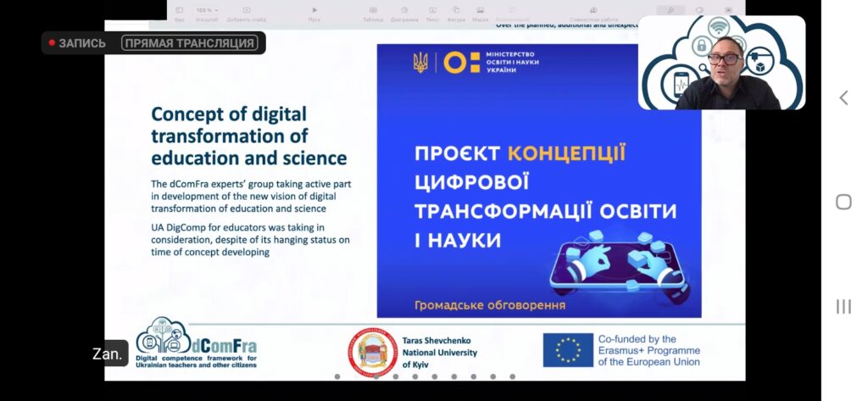This screenshot has height=401, width=868.
Task: Click the Play slideshow icon in toolbar
Action: pos(314,10)
